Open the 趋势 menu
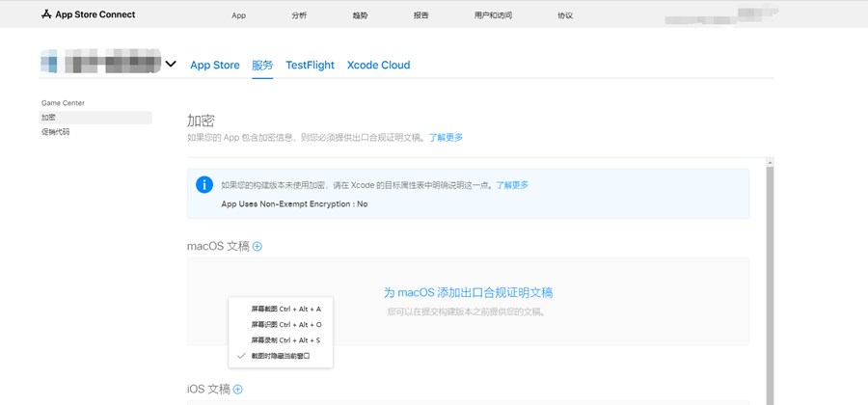The image size is (868, 405). click(360, 15)
